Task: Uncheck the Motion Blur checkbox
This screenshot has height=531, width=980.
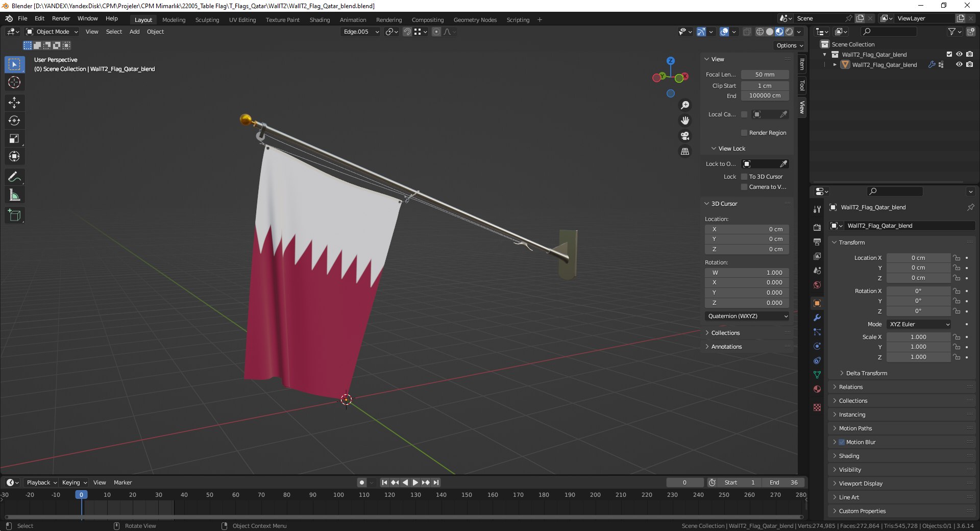Action: click(842, 442)
